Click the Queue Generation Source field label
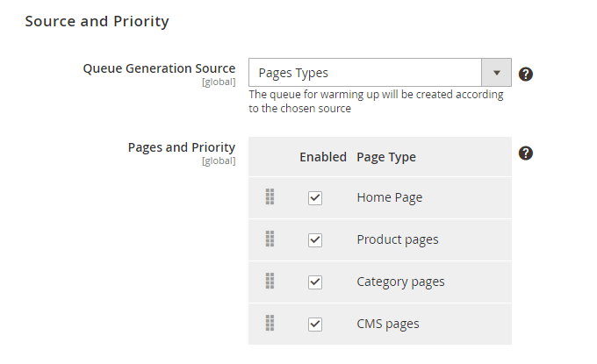Viewport: 597px width, 364px height. pos(159,68)
